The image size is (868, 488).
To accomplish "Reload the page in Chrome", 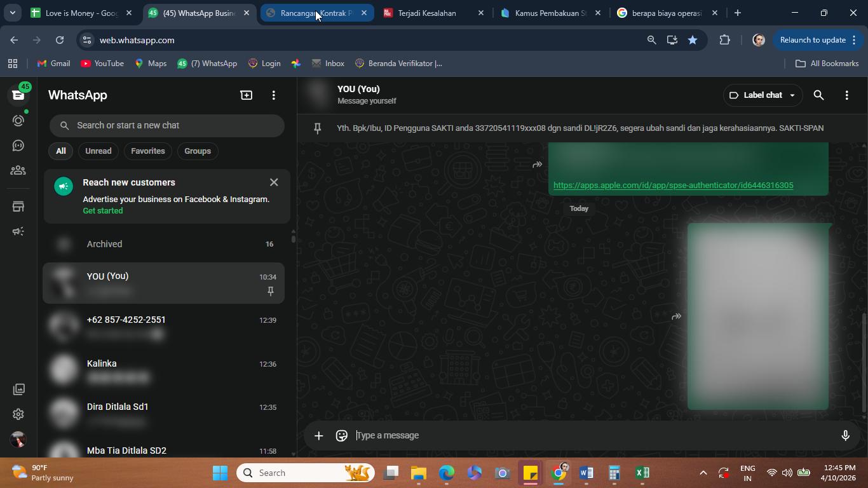I will (60, 40).
